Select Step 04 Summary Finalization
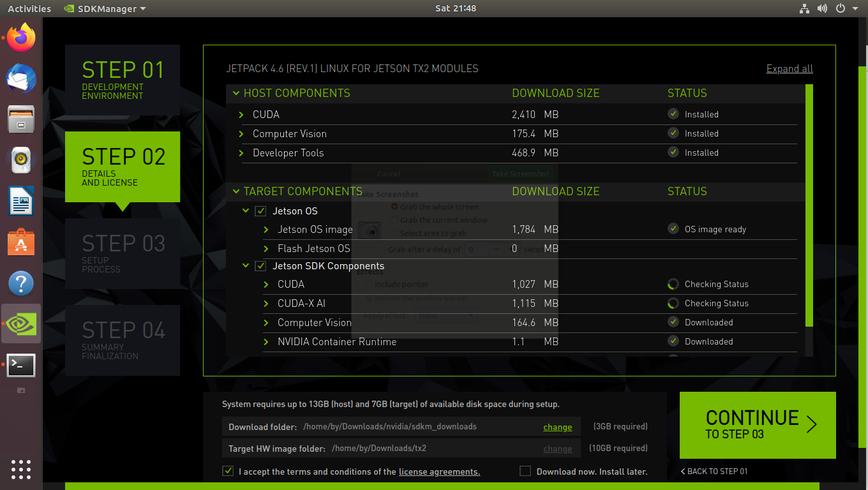The height and width of the screenshot is (490, 868). coord(123,340)
